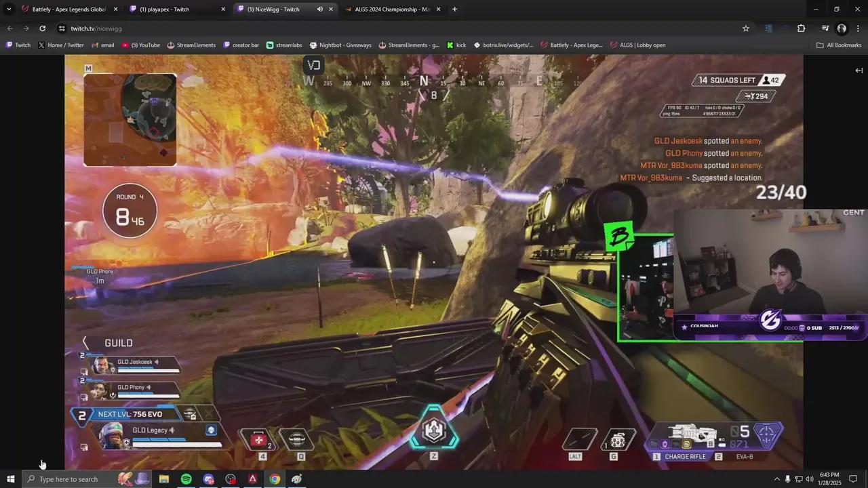Open the creator bar bookmark
The image size is (868, 488).
coord(241,45)
